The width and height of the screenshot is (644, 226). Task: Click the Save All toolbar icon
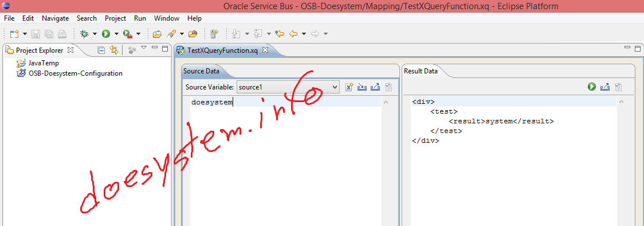(x=49, y=34)
